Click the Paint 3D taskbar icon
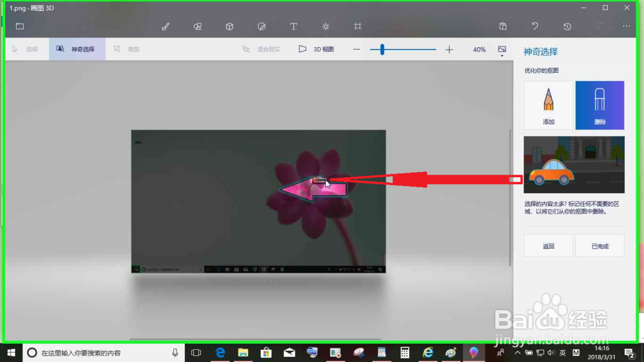This screenshot has width=644, height=362. [473, 352]
